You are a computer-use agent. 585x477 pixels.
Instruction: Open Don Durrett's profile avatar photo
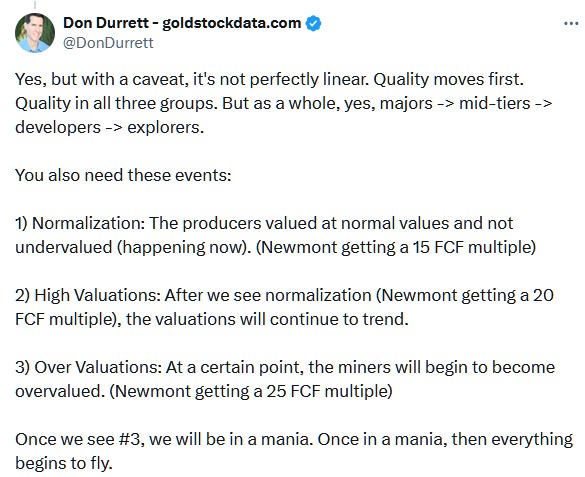tap(35, 32)
